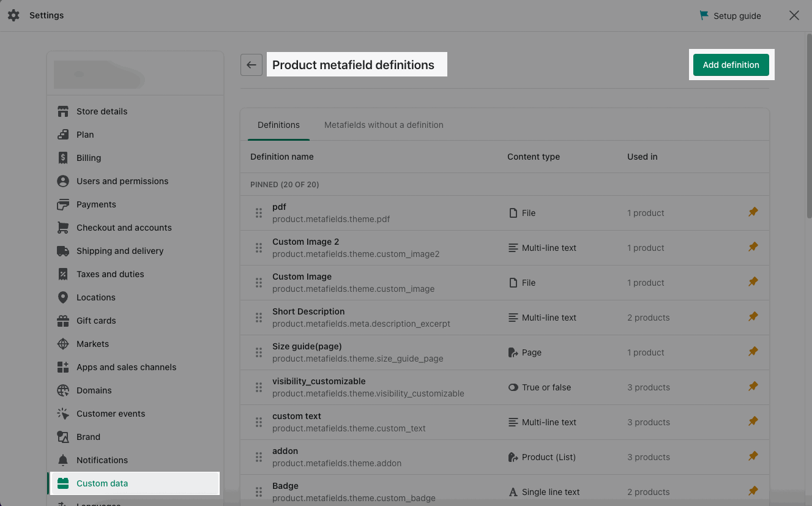This screenshot has width=812, height=506.
Task: Open the Setup guide flag link
Action: (731, 16)
